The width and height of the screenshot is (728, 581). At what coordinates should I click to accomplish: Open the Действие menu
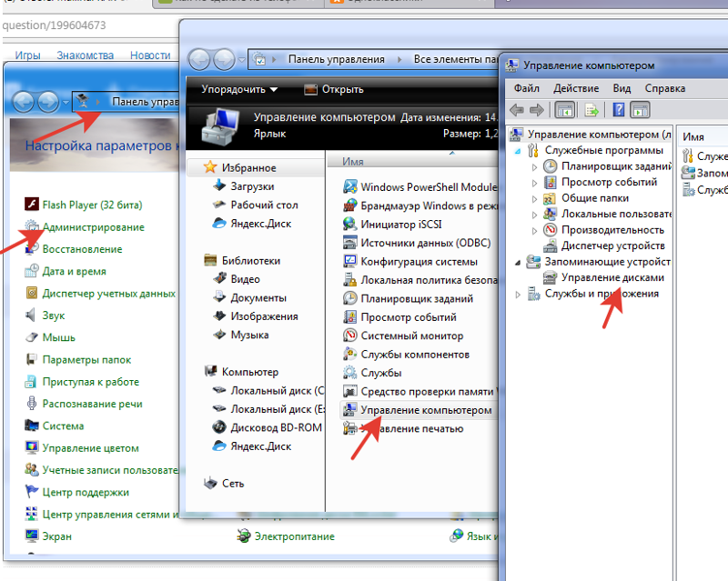pos(576,88)
